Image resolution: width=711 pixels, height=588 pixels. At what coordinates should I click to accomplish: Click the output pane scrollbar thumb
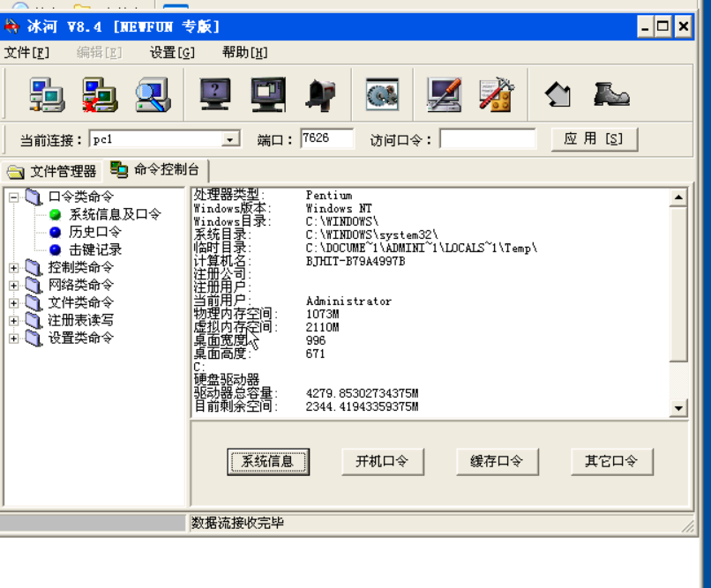click(678, 284)
